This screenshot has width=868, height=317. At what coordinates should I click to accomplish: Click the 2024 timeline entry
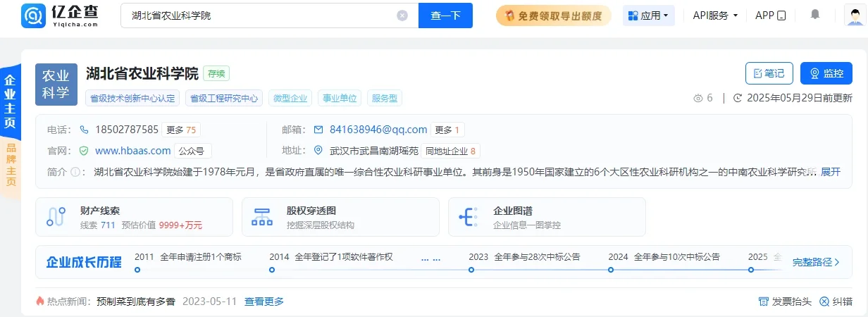pos(664,257)
